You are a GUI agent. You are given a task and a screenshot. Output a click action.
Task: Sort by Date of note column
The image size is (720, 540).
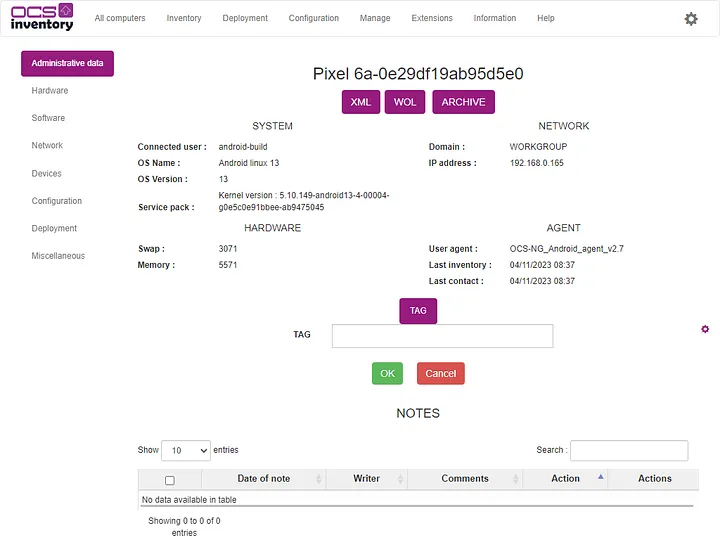pyautogui.click(x=264, y=478)
